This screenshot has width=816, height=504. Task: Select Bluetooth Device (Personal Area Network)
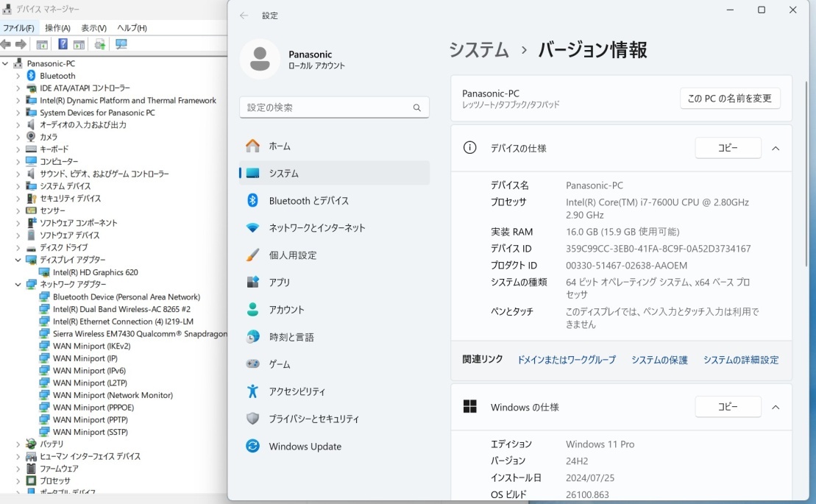click(x=127, y=297)
